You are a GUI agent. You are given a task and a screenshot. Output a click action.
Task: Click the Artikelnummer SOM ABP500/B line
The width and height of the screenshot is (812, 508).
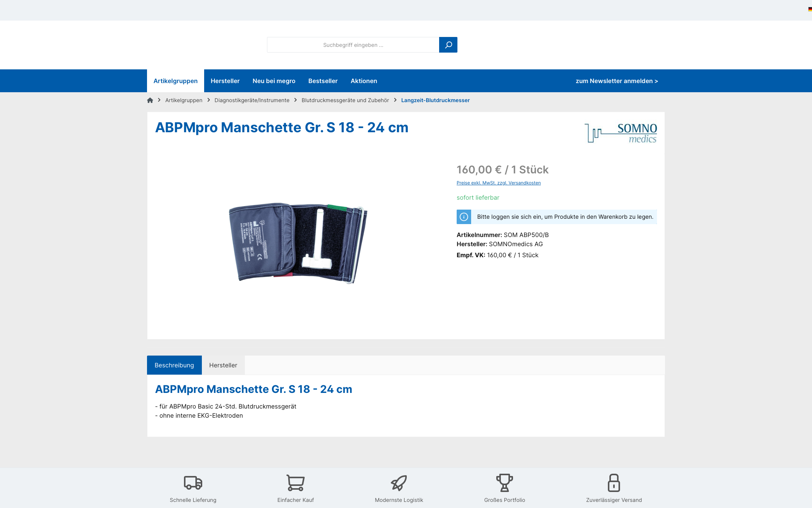point(503,235)
